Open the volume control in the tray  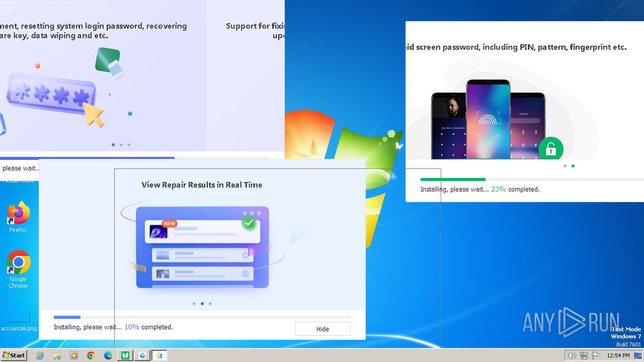pyautogui.click(x=572, y=355)
